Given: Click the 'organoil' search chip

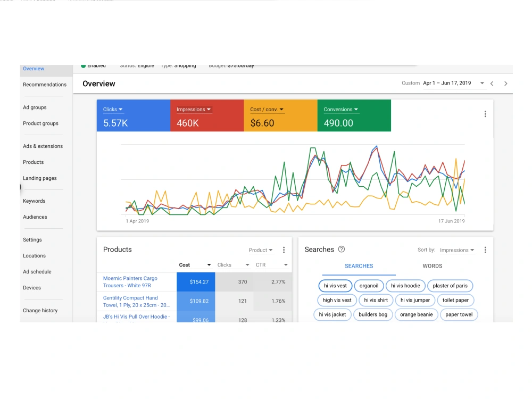Looking at the screenshot, I should click(x=369, y=286).
